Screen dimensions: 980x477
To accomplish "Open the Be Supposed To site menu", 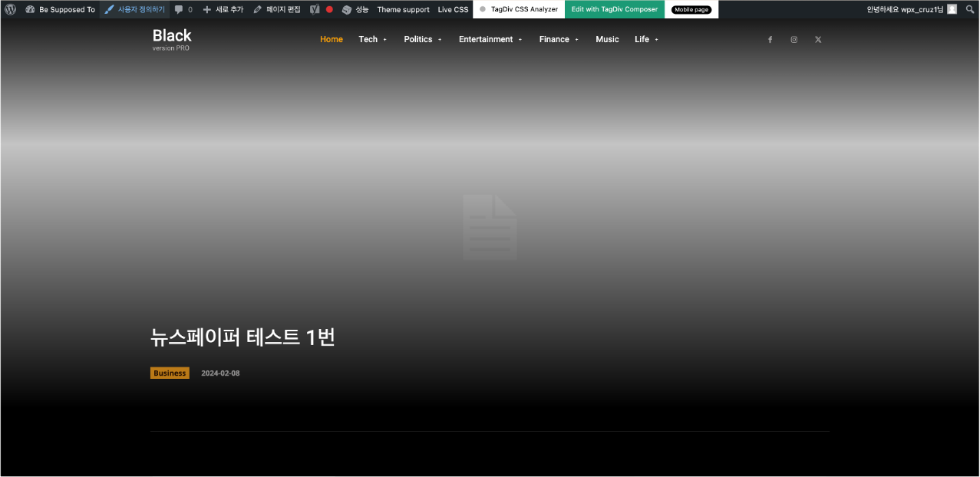I will (61, 9).
